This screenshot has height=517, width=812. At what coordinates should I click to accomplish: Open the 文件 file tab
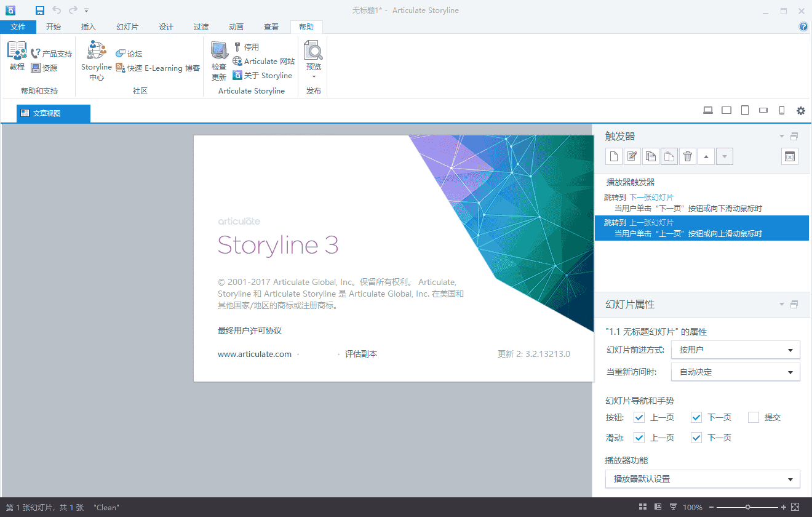coord(18,26)
